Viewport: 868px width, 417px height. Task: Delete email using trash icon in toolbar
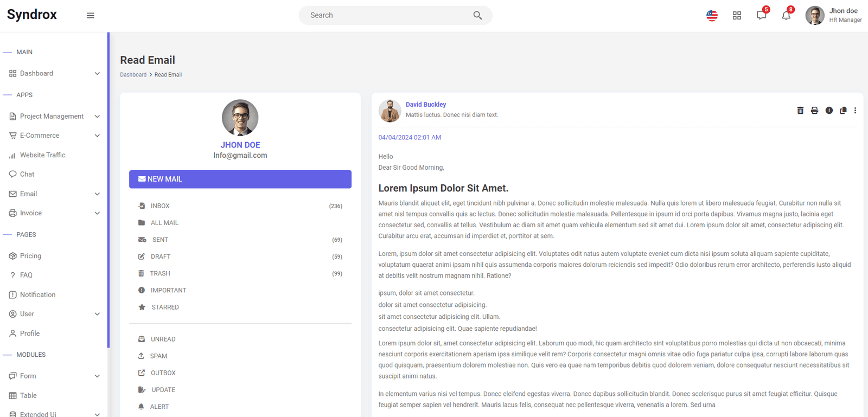800,110
